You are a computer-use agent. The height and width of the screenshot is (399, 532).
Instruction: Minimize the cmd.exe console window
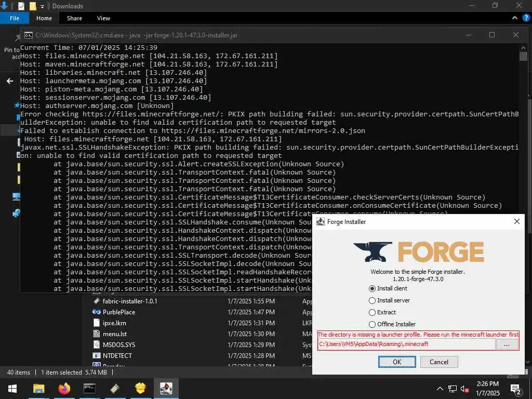tap(469, 35)
